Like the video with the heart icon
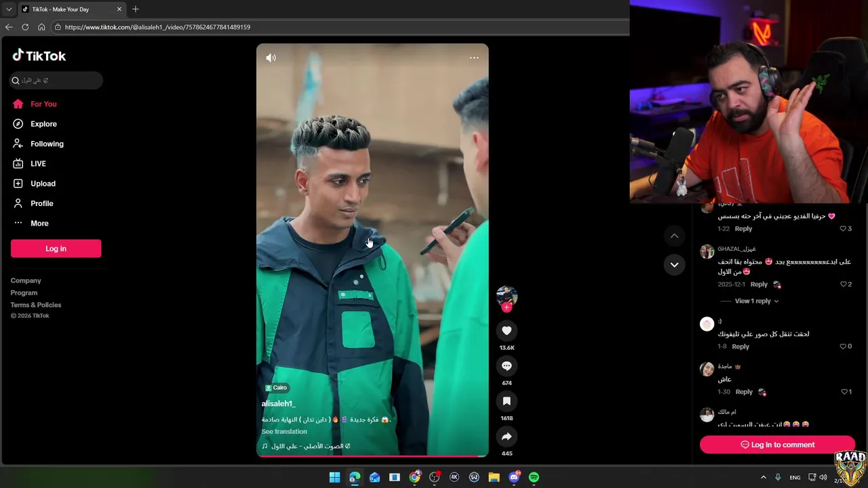 [x=507, y=330]
